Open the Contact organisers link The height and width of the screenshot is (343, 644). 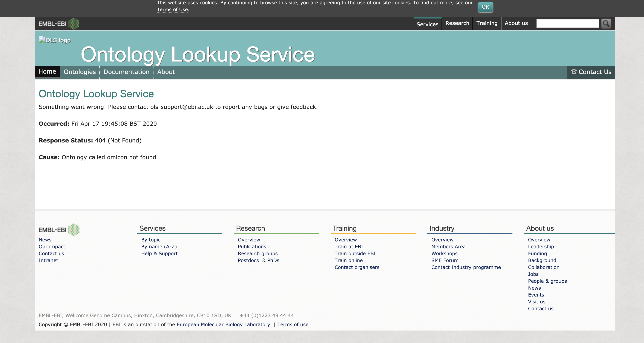[x=357, y=267]
